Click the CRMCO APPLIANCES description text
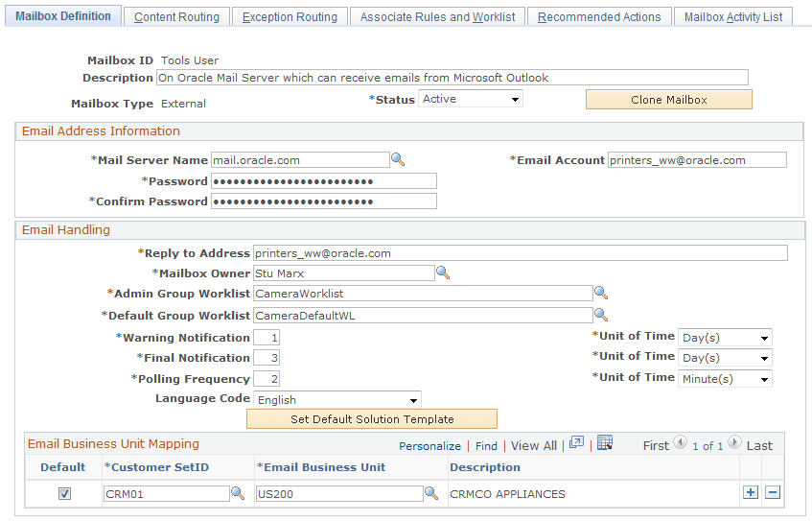Screen dimensions: 812x521 pyautogui.click(x=507, y=494)
